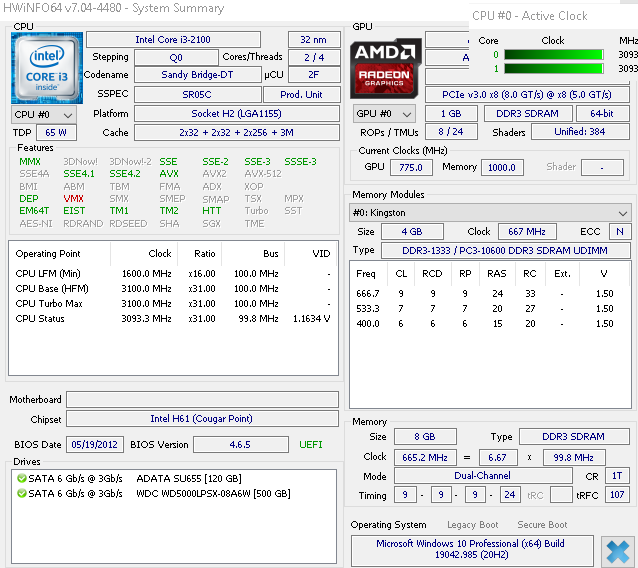
Task: Click the green UEFI label
Action: [311, 444]
